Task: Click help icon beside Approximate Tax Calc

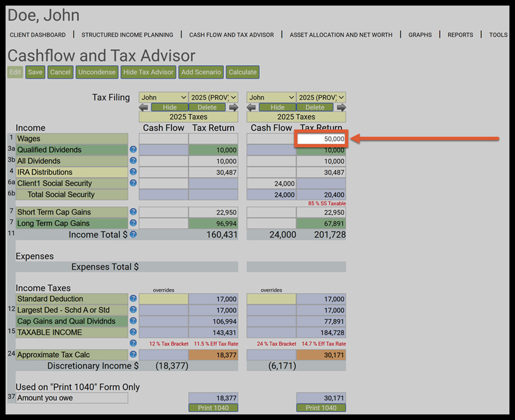Action: point(133,354)
